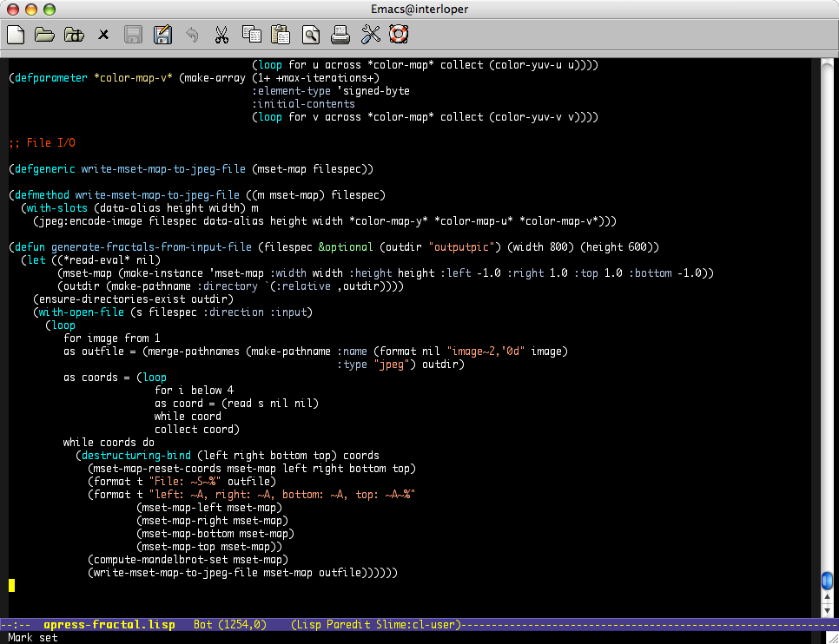Click the Paredit minor mode indicator

(353, 625)
